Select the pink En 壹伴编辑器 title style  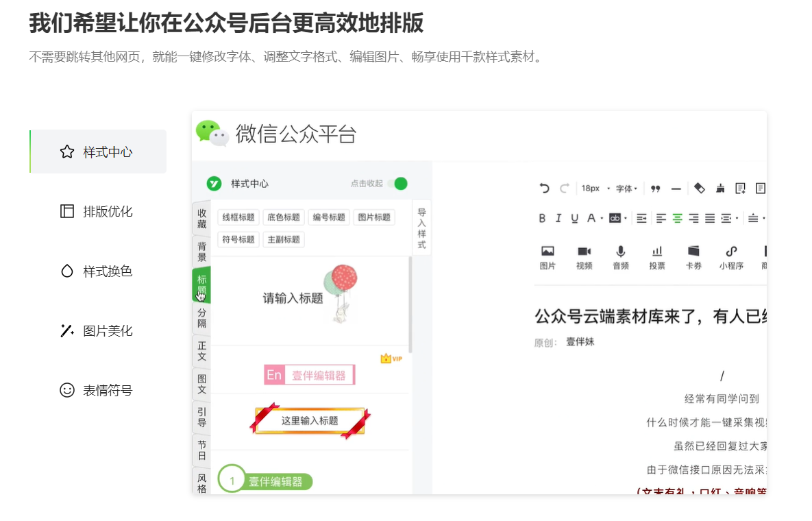click(x=310, y=374)
